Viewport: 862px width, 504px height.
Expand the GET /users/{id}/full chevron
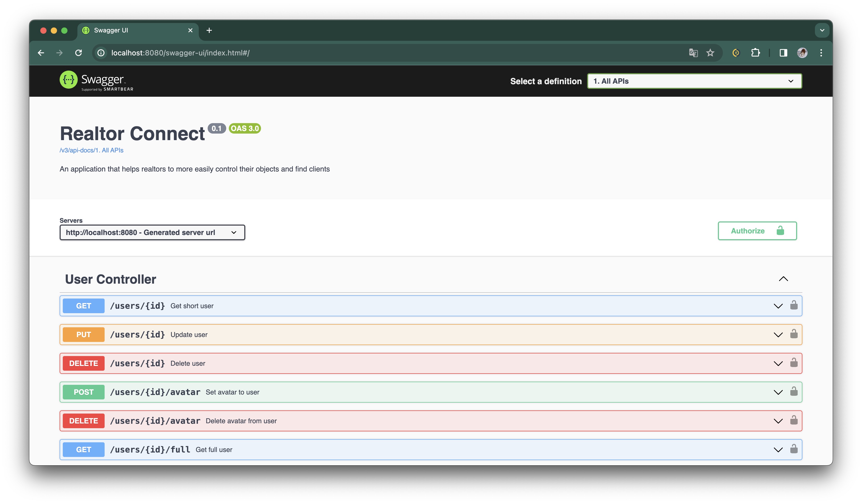(778, 450)
